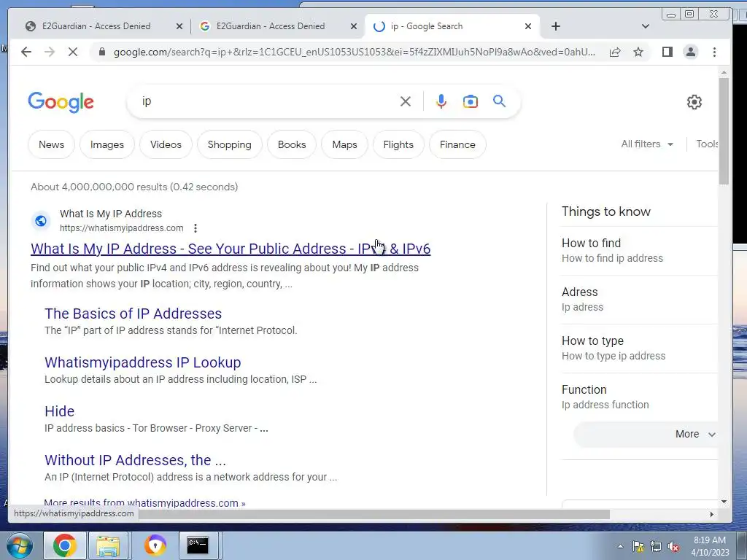
Task: Clear the search box with the X
Action: 406,101
